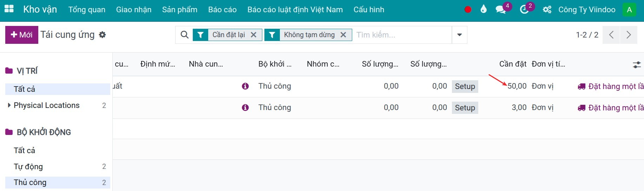Click the VỊ TRÍ section header

(27, 71)
